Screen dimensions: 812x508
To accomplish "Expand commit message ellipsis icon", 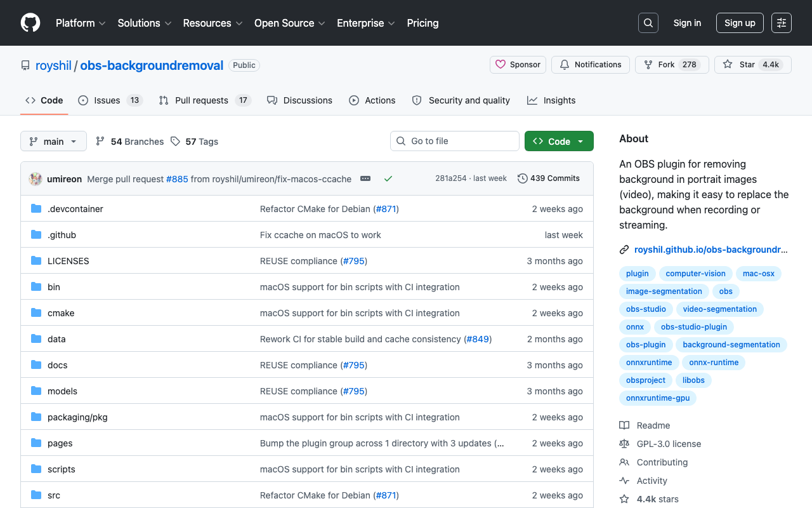I will [365, 179].
